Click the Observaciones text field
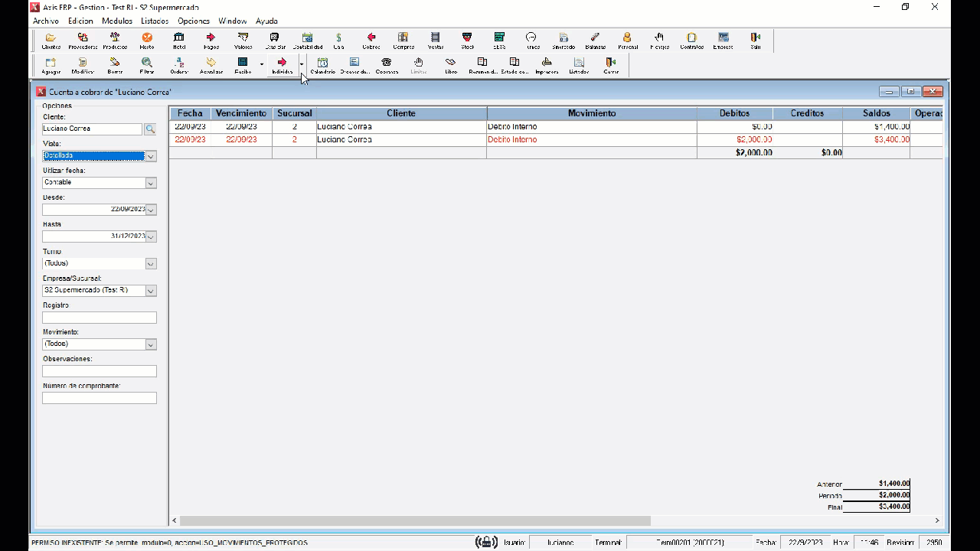980x551 pixels. [x=100, y=371]
